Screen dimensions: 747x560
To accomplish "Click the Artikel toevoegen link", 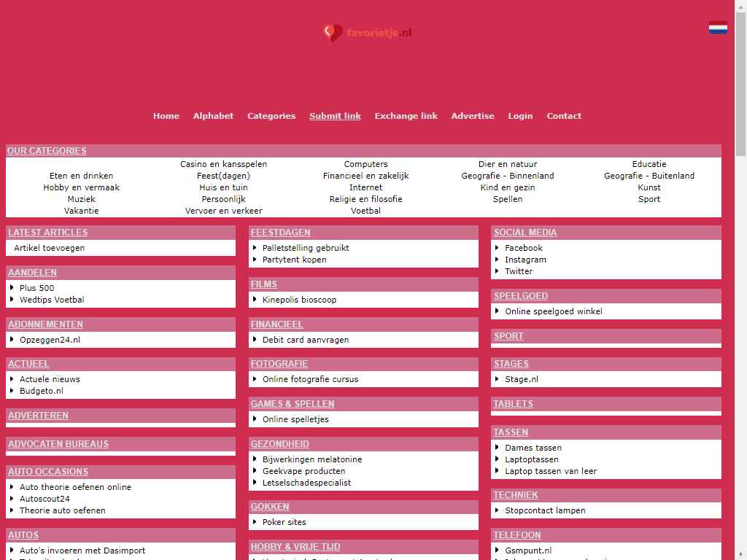I will click(x=50, y=248).
